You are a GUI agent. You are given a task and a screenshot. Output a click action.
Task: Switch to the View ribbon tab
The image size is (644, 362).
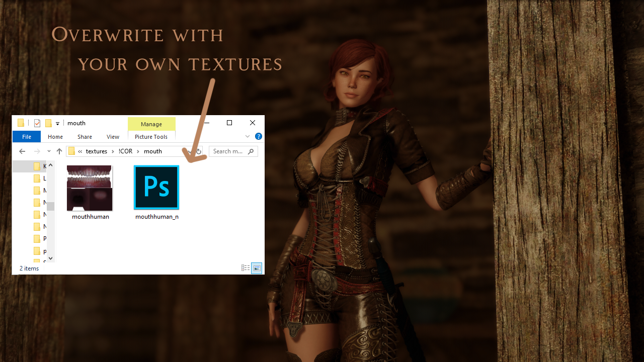(x=113, y=137)
